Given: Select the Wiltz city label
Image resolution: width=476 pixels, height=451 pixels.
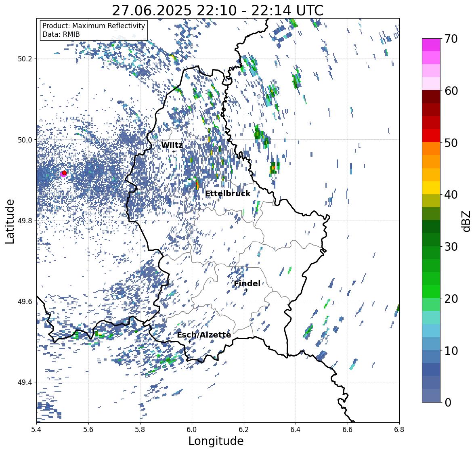Looking at the screenshot, I should click(172, 145).
